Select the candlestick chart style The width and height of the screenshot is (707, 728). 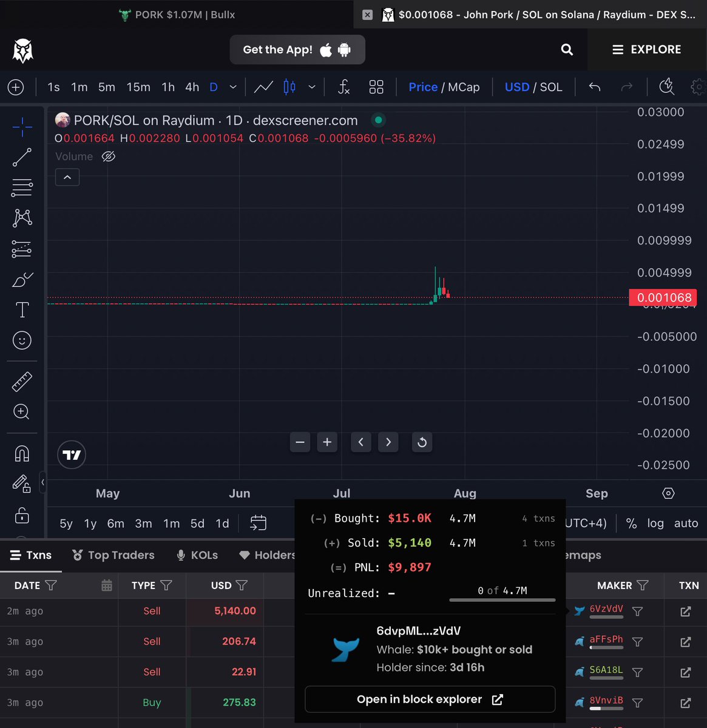point(289,87)
